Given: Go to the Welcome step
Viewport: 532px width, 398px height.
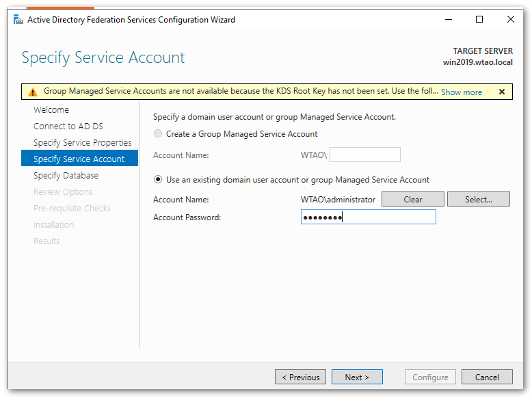Looking at the screenshot, I should [x=51, y=110].
